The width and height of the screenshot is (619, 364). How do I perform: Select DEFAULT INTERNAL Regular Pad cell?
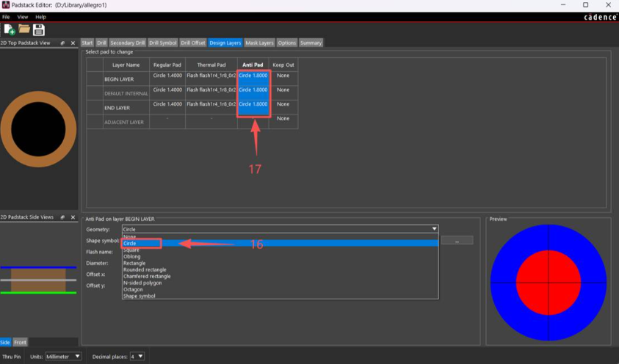coord(167,93)
